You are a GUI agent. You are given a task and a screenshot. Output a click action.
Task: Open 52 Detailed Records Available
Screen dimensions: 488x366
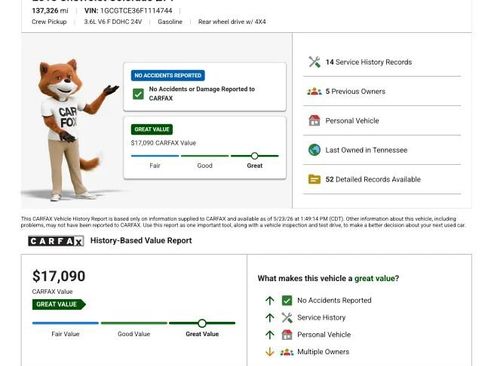pyautogui.click(x=382, y=179)
